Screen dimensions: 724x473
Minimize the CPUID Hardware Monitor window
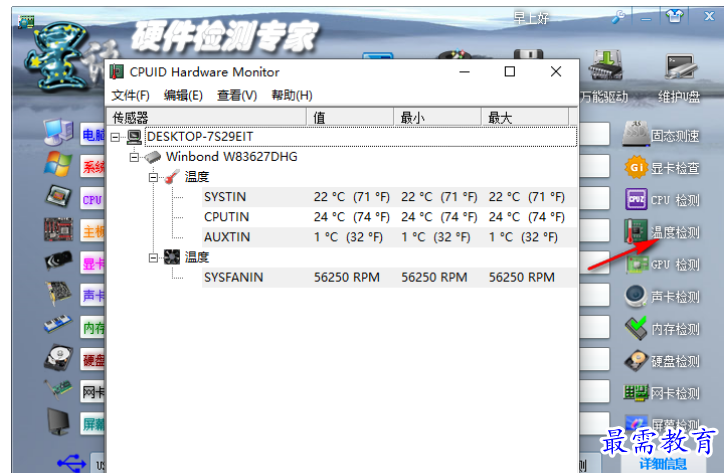click(465, 72)
